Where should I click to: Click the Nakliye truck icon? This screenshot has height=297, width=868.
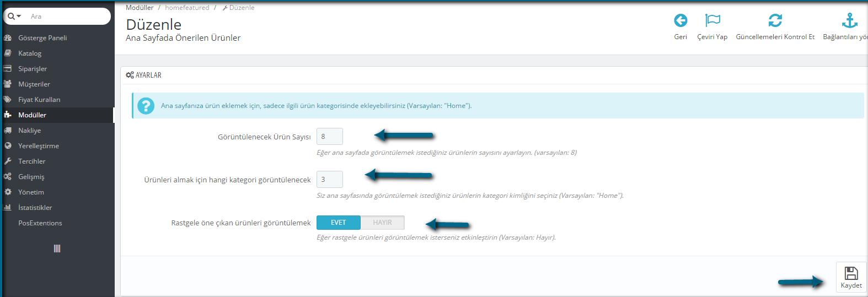(x=8, y=131)
